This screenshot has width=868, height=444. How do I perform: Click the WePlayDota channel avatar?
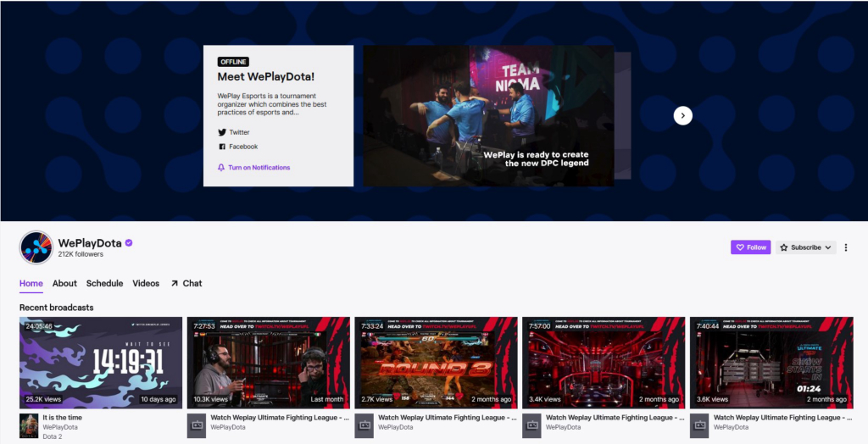pyautogui.click(x=36, y=247)
